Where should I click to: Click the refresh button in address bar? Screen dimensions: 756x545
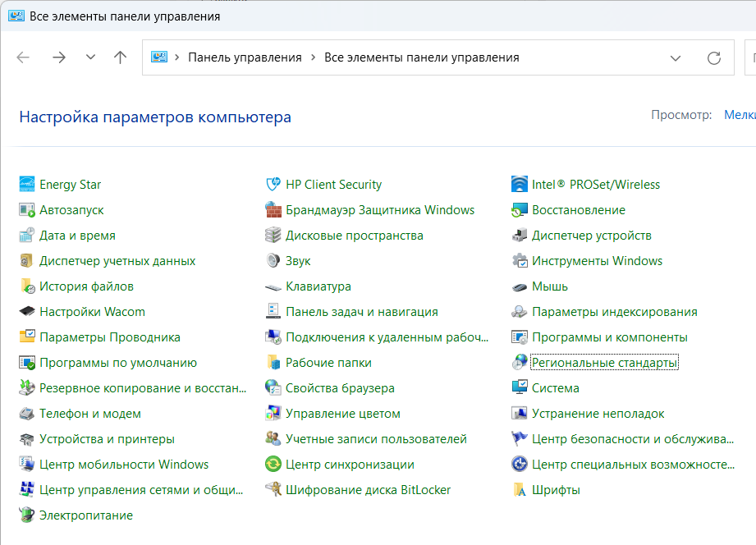click(x=714, y=58)
